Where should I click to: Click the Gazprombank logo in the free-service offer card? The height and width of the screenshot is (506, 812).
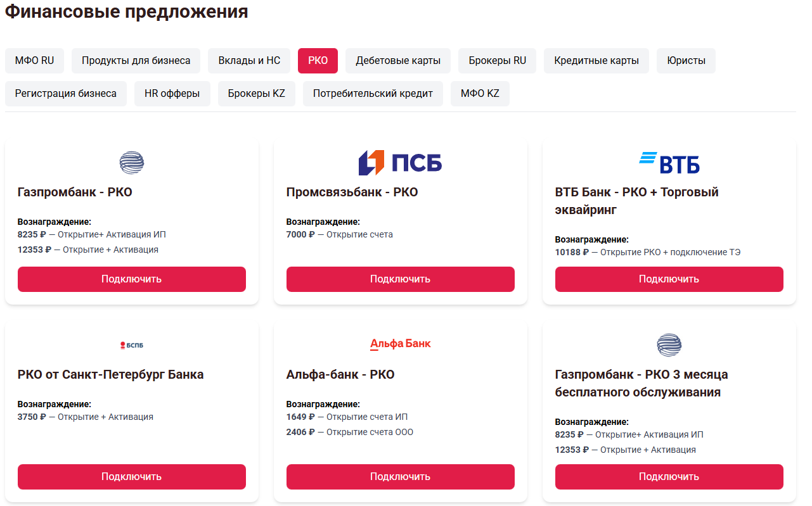point(669,345)
